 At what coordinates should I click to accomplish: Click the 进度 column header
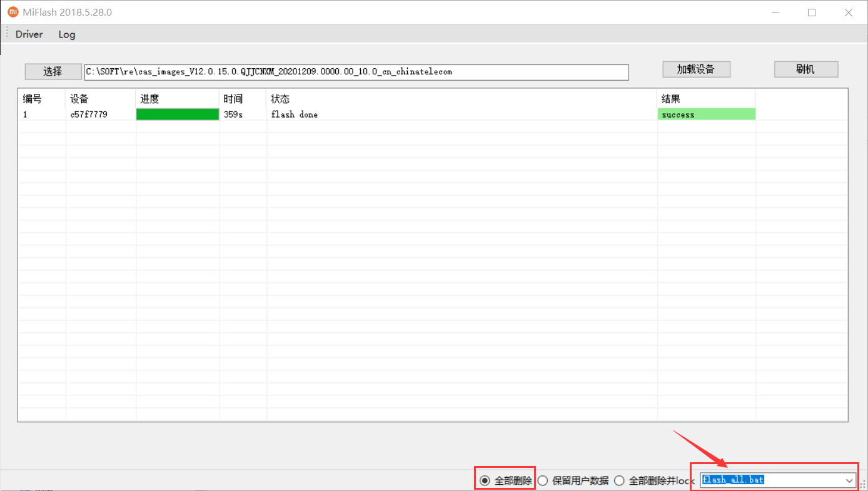click(x=178, y=99)
